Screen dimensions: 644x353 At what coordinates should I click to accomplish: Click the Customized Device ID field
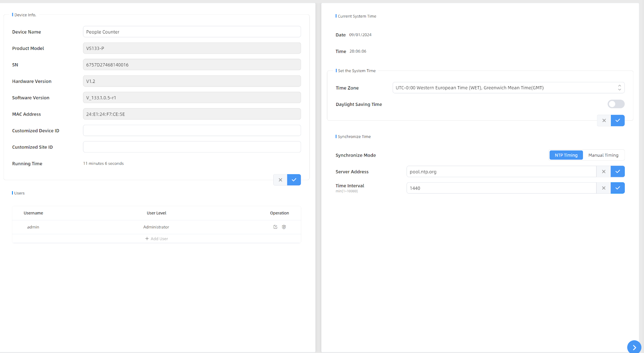tap(192, 131)
